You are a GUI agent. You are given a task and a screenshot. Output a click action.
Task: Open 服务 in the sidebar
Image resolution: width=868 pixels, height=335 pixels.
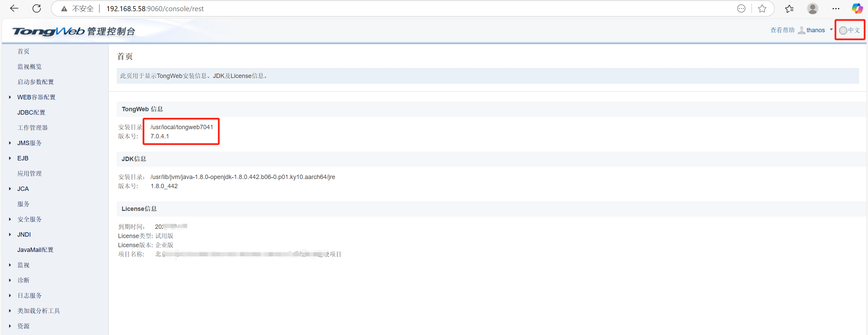tap(23, 204)
